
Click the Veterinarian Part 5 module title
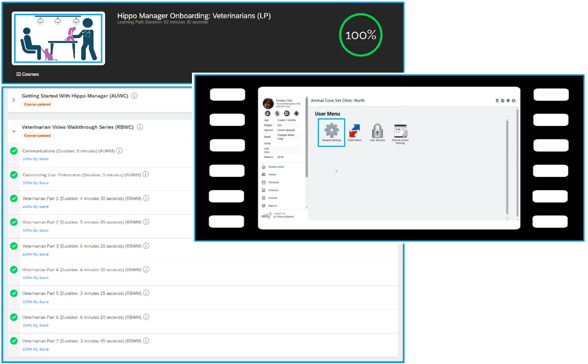[82, 294]
